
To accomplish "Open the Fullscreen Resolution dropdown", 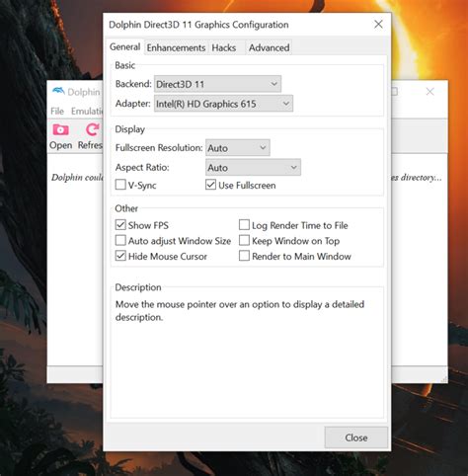I will [238, 148].
